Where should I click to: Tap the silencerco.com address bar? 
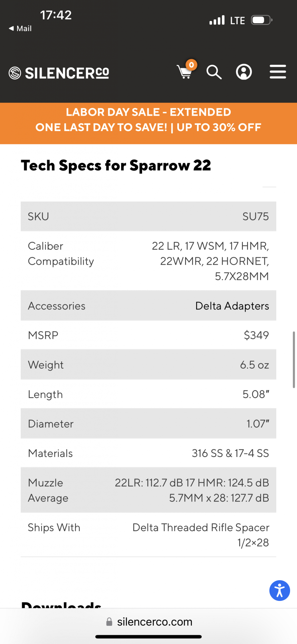tap(148, 622)
